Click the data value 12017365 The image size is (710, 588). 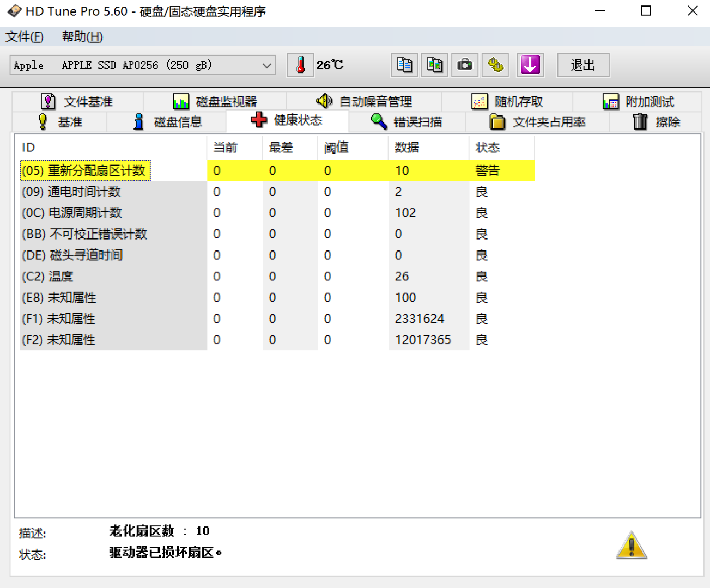[x=423, y=340]
